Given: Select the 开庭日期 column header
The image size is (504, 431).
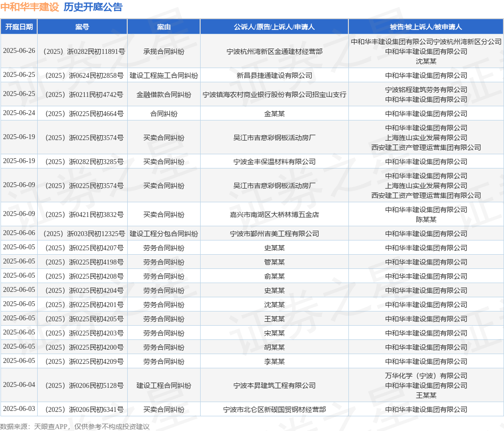Looking at the screenshot, I should [x=19, y=27].
